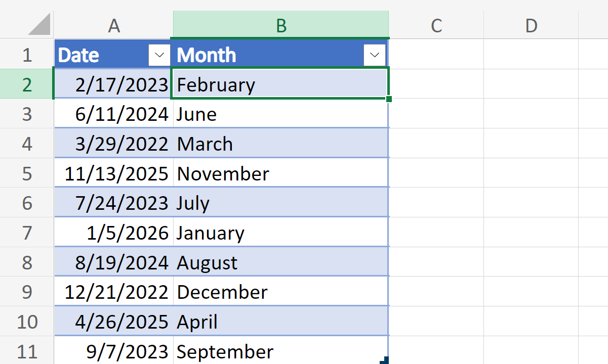Click the Month header cell
The width and height of the screenshot is (608, 364).
pyautogui.click(x=263, y=55)
